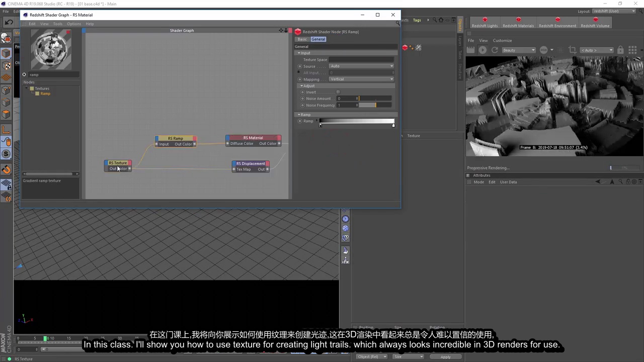Collapse the Textures tree folder

(27, 88)
